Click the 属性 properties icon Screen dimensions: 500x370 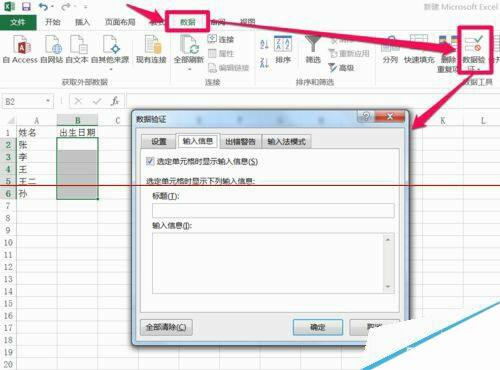click(x=212, y=53)
